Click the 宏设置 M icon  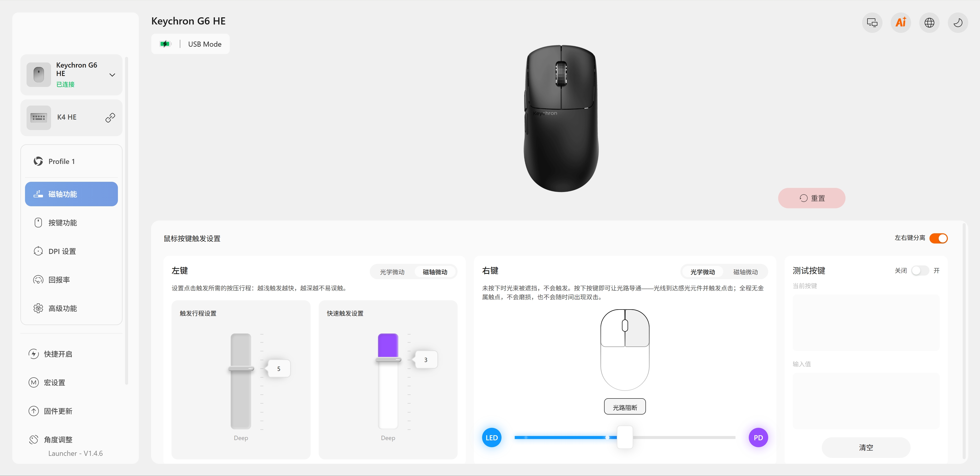click(x=33, y=382)
